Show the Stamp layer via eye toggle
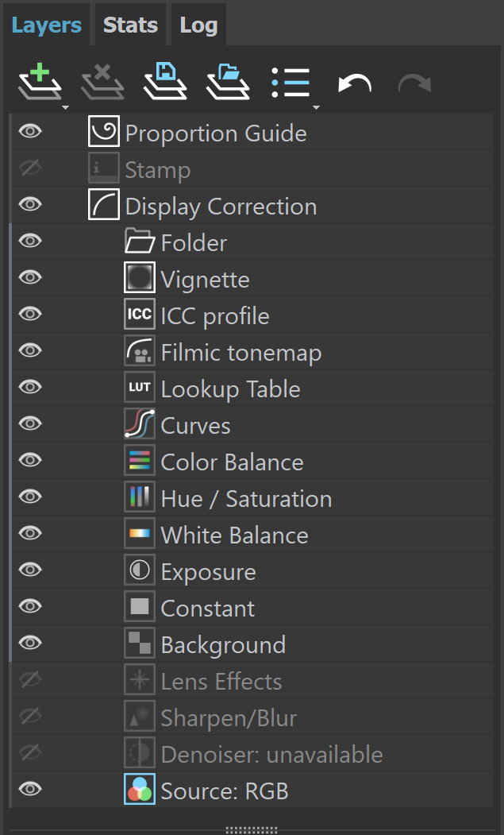The height and width of the screenshot is (835, 504). pos(30,168)
